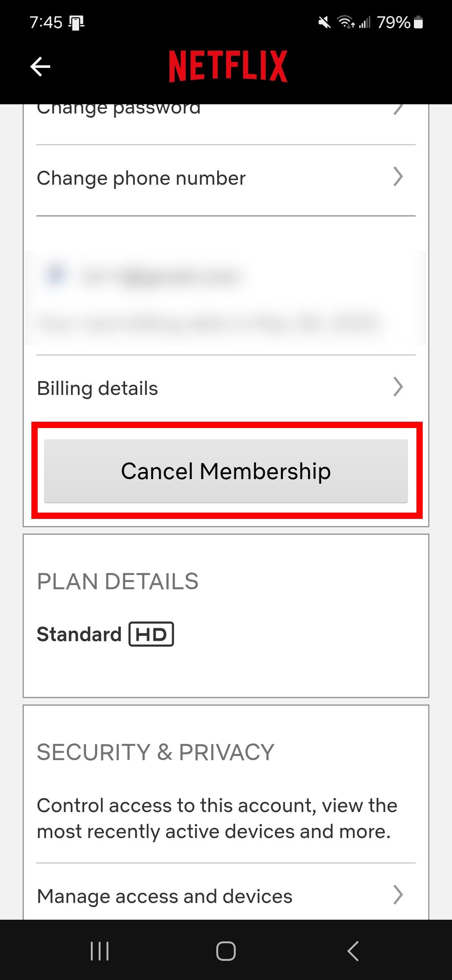The image size is (452, 980).
Task: Select the PLAN DETAILS section header
Action: click(118, 581)
